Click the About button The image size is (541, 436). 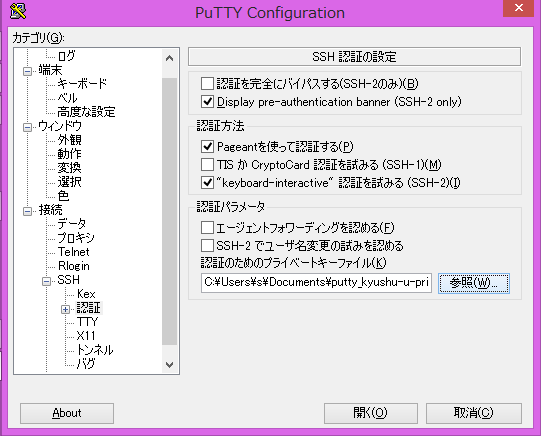coord(67,413)
